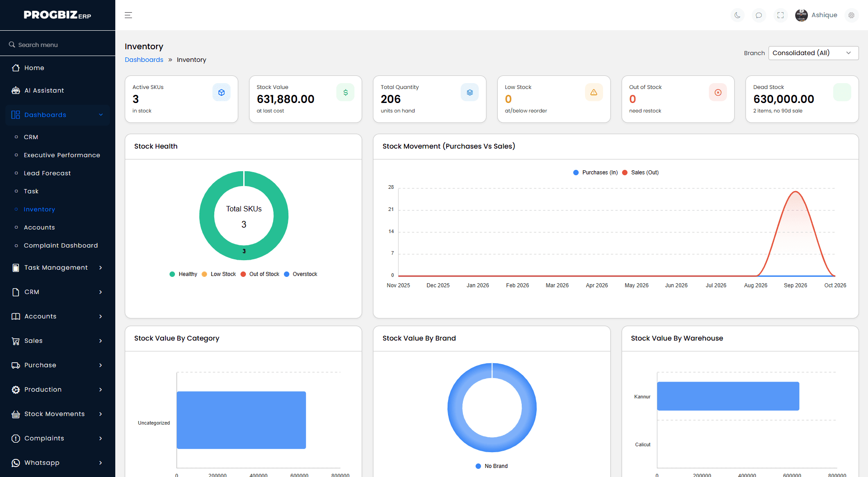The image size is (868, 477).
Task: Click the Low Stock warning icon
Action: click(594, 92)
